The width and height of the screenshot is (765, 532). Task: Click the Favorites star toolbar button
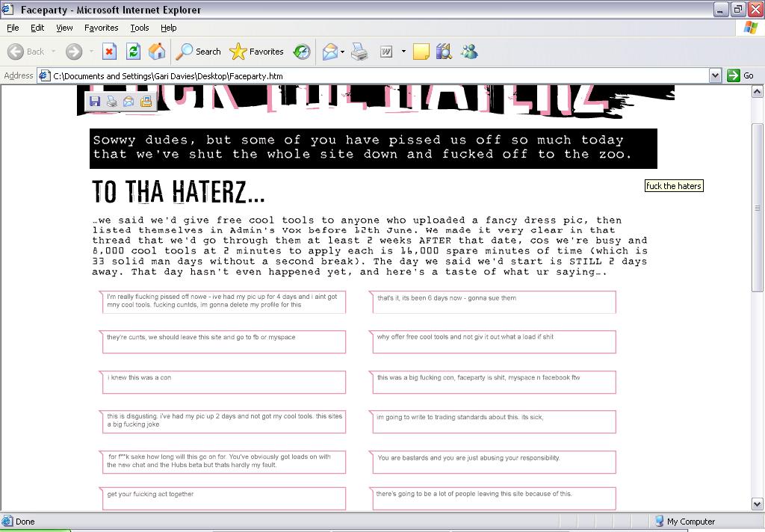tap(257, 52)
